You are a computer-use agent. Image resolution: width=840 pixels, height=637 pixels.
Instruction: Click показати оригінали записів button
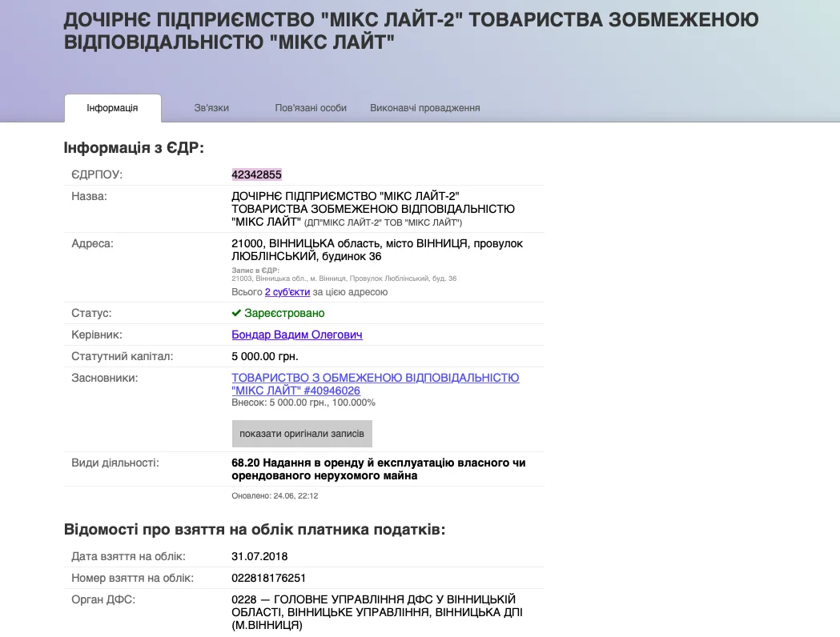coord(302,434)
